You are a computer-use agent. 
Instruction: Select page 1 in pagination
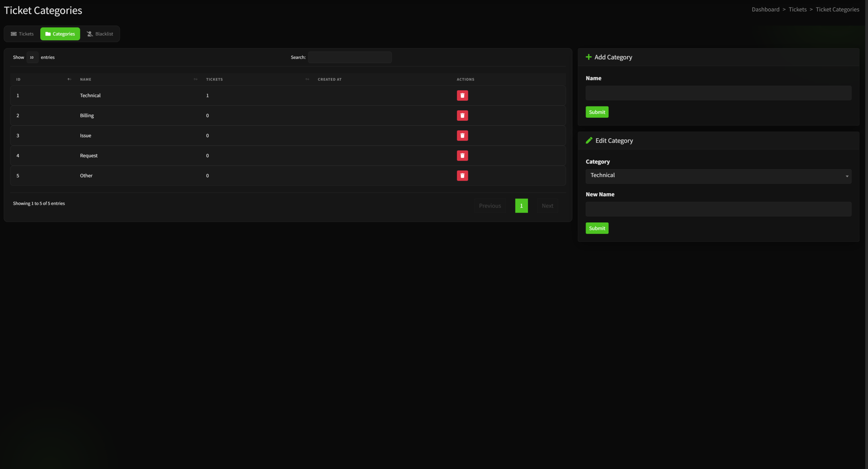tap(521, 206)
